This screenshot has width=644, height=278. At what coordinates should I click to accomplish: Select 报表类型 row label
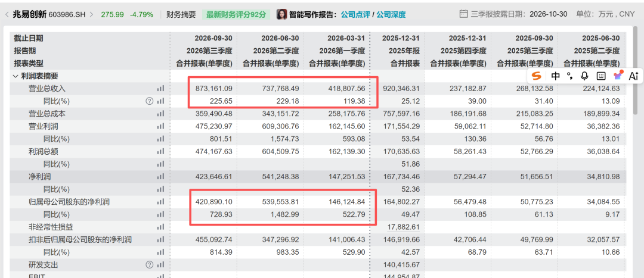(x=29, y=63)
